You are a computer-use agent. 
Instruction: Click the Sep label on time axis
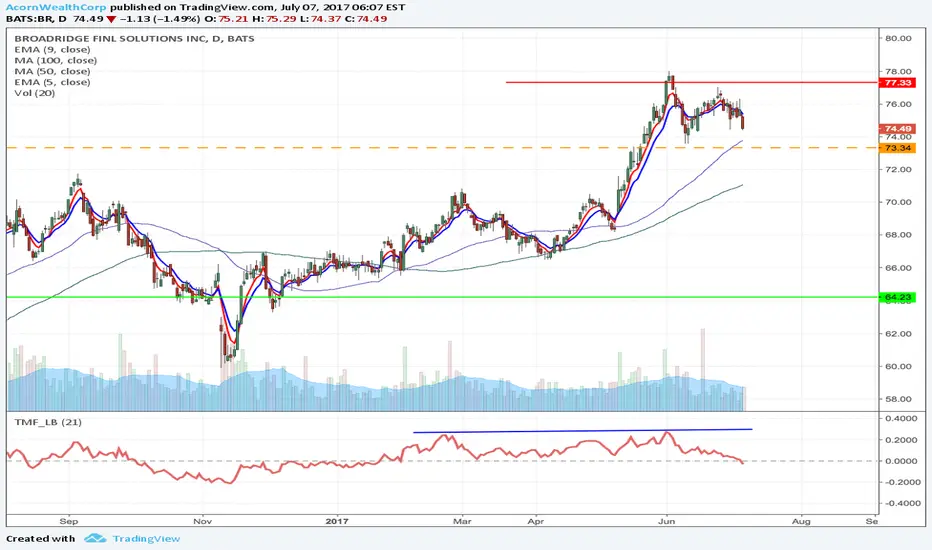pyautogui.click(x=69, y=521)
